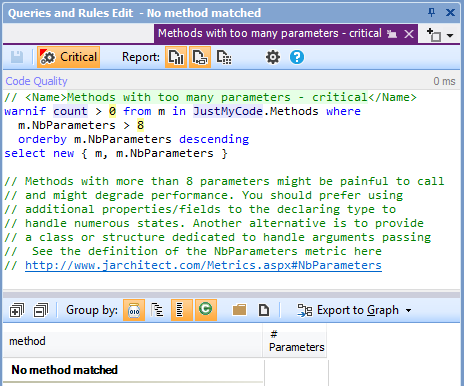The image size is (464, 386).
Task: Click 'count' in the warnif line
Action: coord(70,111)
